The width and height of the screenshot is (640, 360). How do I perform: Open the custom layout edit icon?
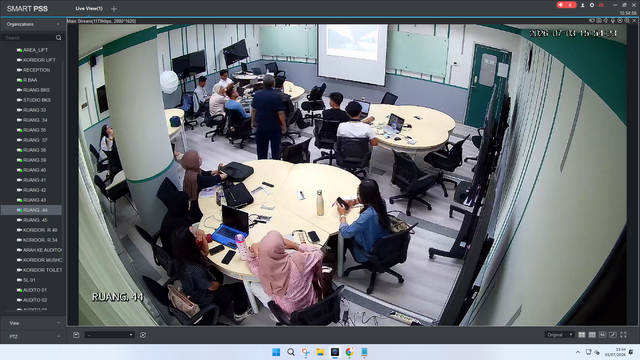(x=613, y=335)
